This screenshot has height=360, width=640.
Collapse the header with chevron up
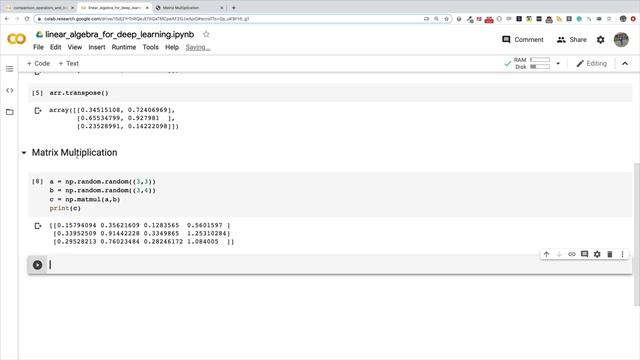point(625,64)
